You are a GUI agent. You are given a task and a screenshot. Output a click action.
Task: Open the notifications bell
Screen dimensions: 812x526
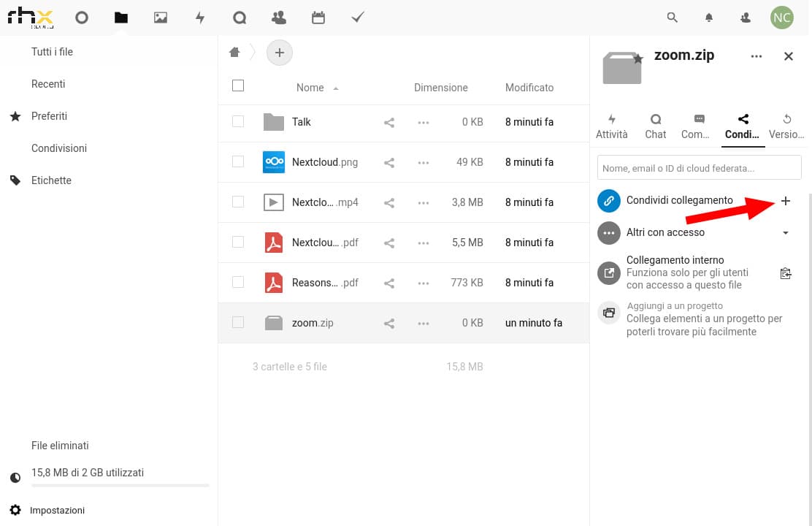click(x=709, y=18)
